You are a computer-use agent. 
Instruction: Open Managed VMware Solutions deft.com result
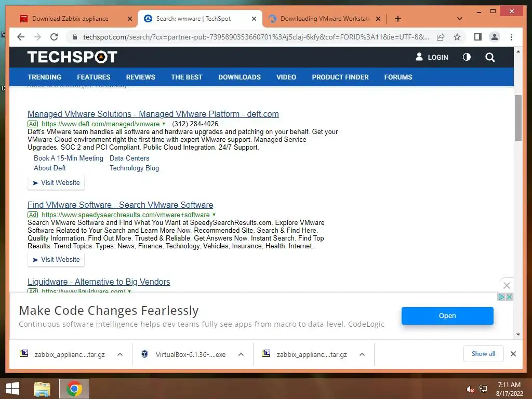(x=153, y=114)
